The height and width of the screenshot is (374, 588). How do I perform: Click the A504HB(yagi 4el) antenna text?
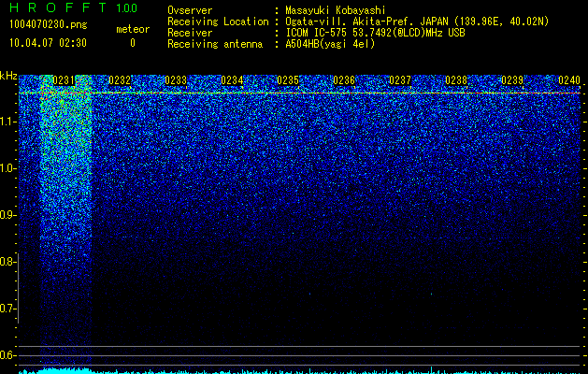pos(330,44)
